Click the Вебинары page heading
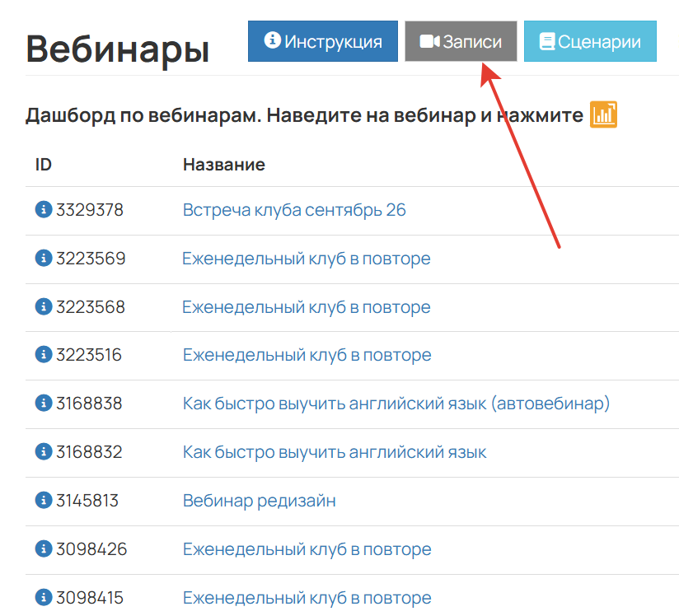 click(x=117, y=49)
